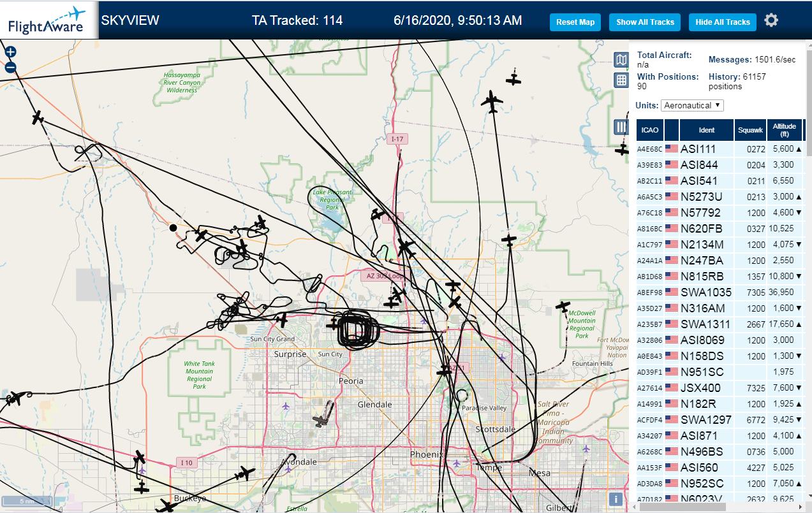Click black dot marker on map
Viewport: 812px width, 513px height.
[173, 227]
